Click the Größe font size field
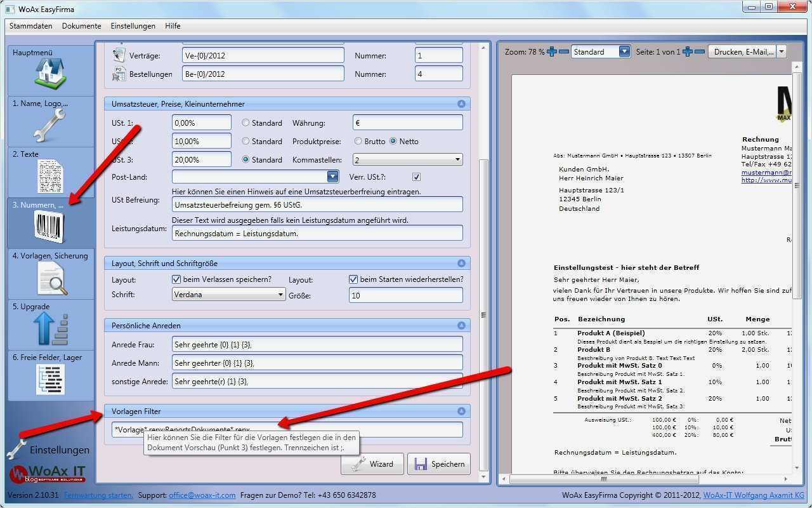Viewport: 812px width, 508px height. point(406,295)
